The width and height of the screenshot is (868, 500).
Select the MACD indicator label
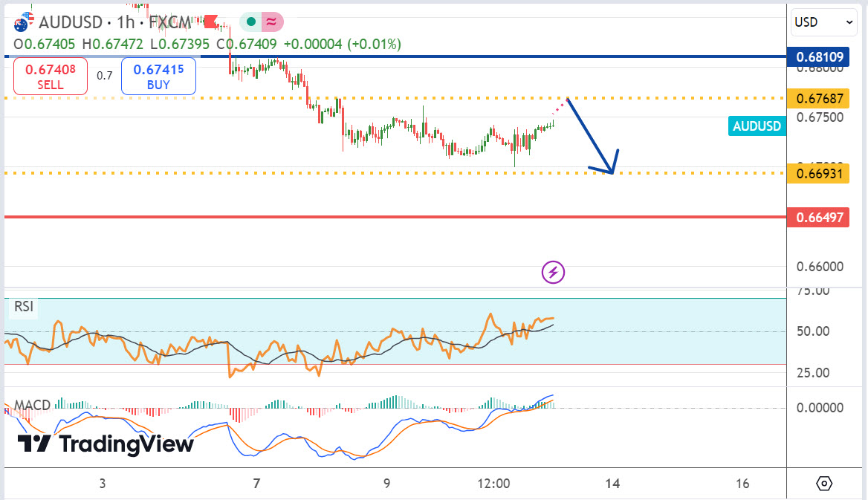click(31, 405)
